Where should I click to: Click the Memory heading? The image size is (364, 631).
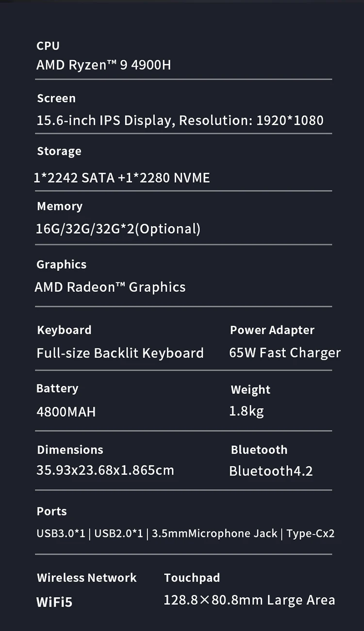pyautogui.click(x=60, y=206)
